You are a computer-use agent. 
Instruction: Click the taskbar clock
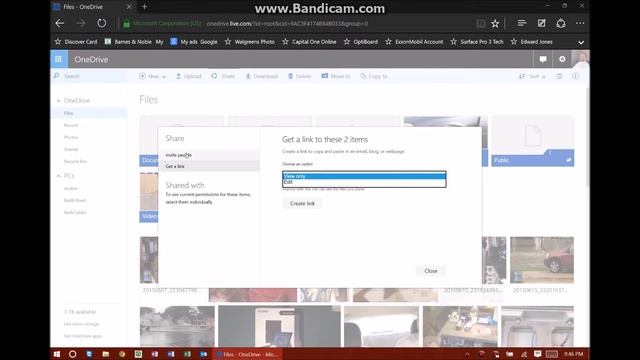(x=574, y=354)
